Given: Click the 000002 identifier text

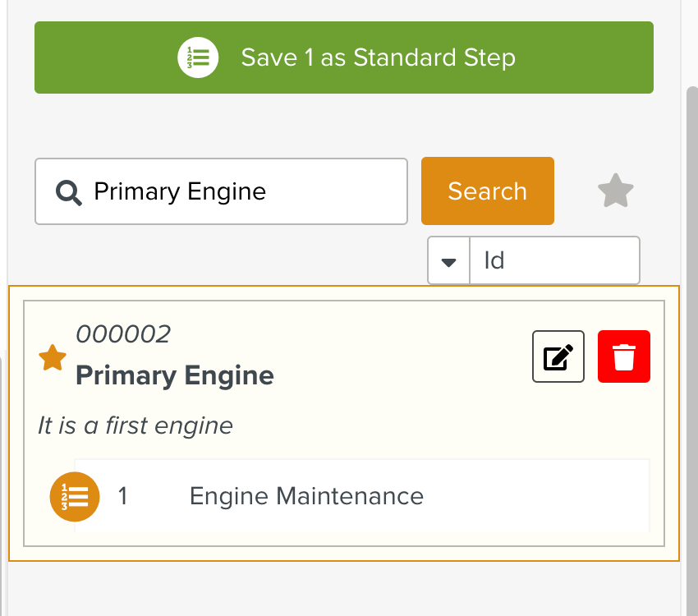Looking at the screenshot, I should pyautogui.click(x=123, y=334).
